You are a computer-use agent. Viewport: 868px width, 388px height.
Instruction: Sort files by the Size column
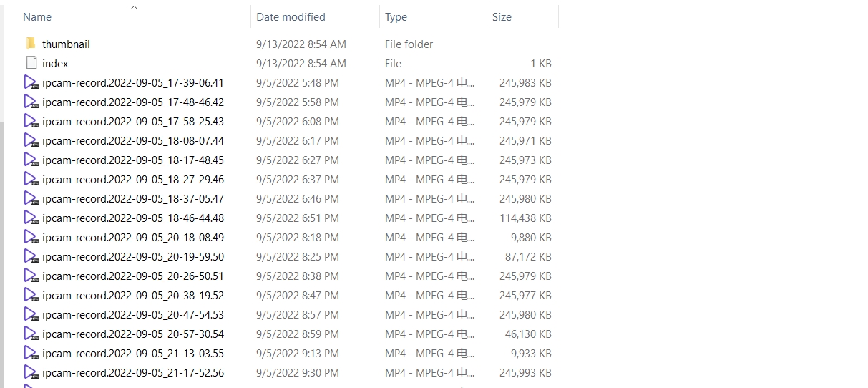[502, 16]
